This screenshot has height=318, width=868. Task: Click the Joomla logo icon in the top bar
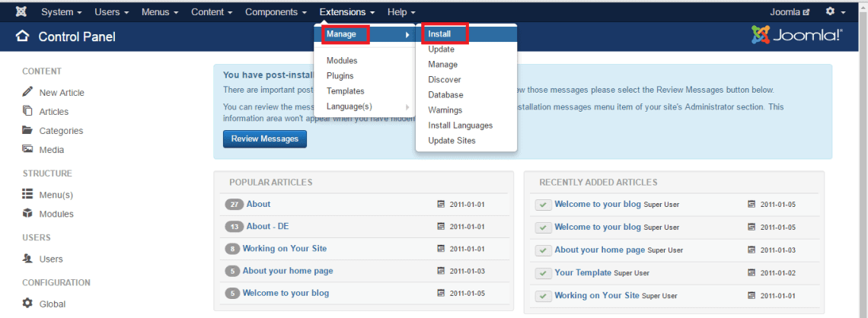pyautogui.click(x=21, y=12)
